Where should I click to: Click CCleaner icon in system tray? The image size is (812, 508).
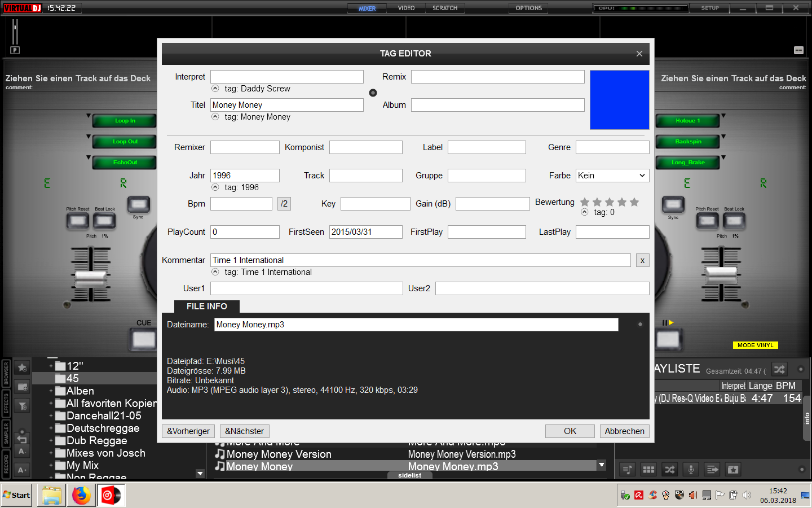tap(652, 495)
